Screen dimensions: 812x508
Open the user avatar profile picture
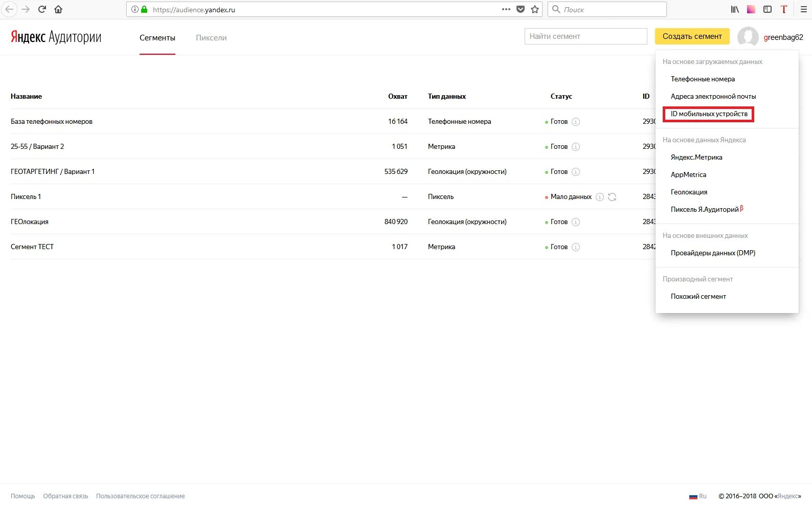coord(748,37)
